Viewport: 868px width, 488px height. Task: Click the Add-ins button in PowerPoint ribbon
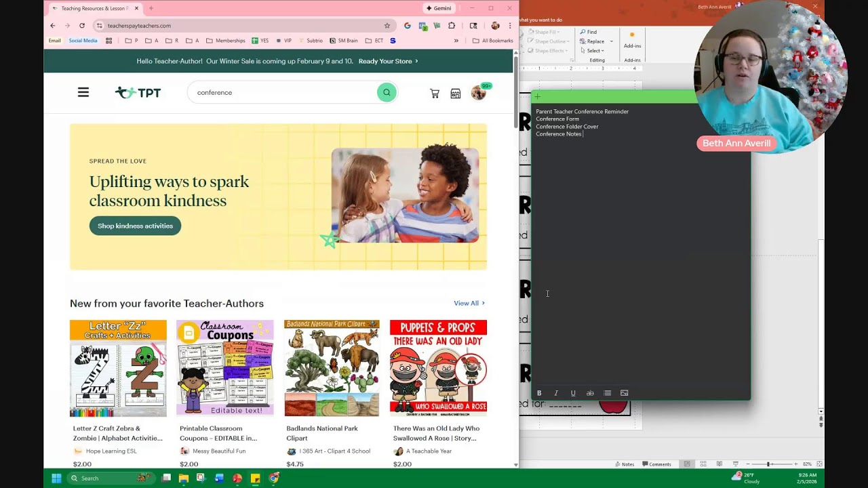632,40
